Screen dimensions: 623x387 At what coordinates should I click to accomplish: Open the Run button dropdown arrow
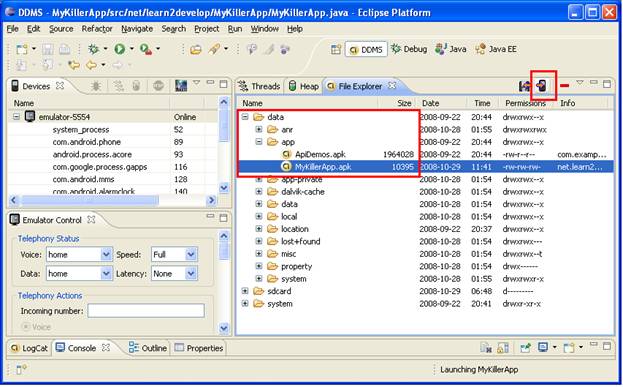click(x=132, y=49)
